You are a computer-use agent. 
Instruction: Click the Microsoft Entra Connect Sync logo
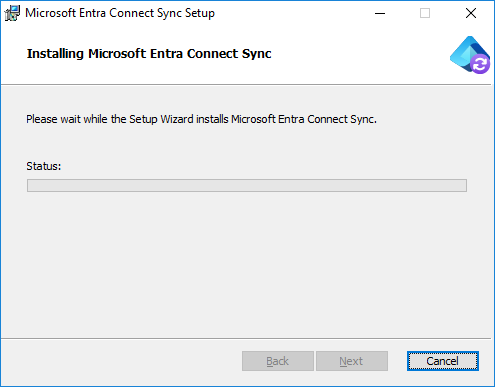(x=470, y=55)
